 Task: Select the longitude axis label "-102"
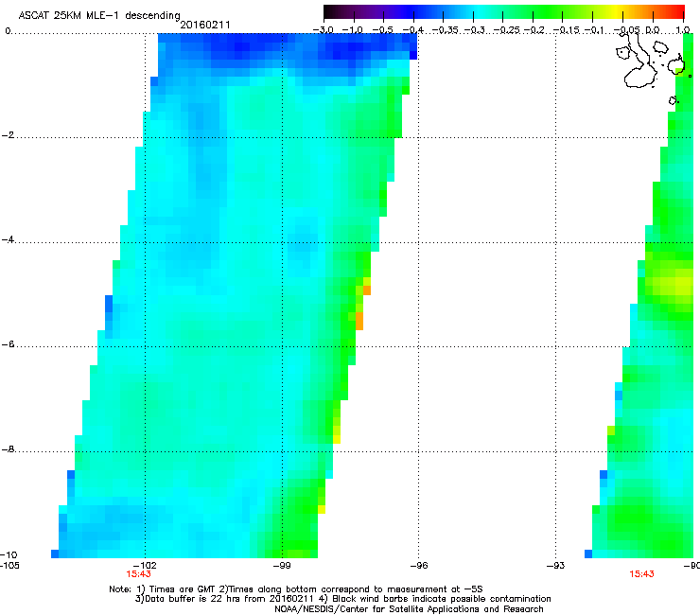point(145,565)
